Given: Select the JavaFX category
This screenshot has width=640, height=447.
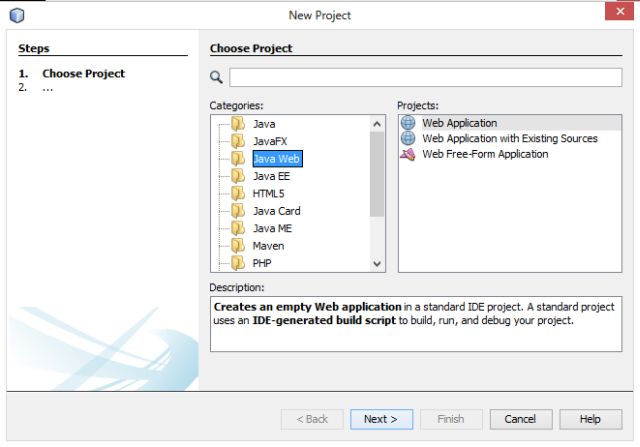Looking at the screenshot, I should point(270,141).
